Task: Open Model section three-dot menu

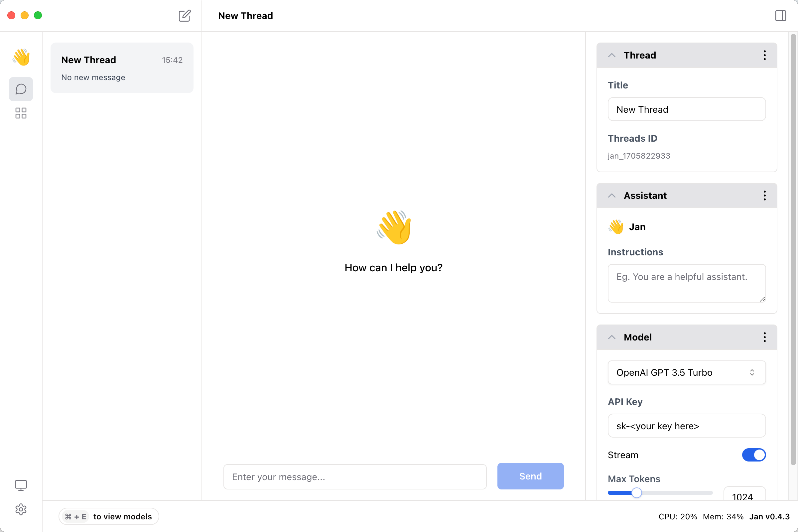Action: pyautogui.click(x=764, y=337)
